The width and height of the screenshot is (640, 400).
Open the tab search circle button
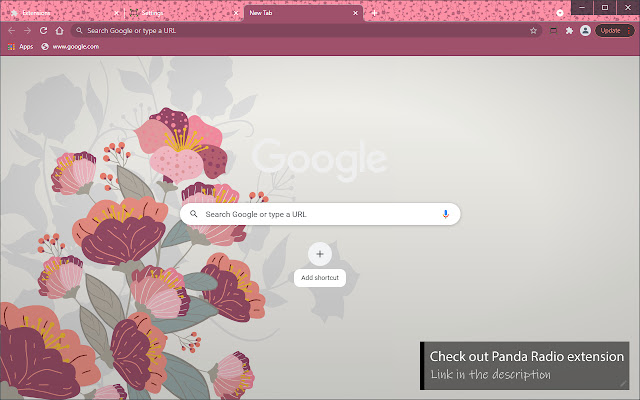pos(560,13)
